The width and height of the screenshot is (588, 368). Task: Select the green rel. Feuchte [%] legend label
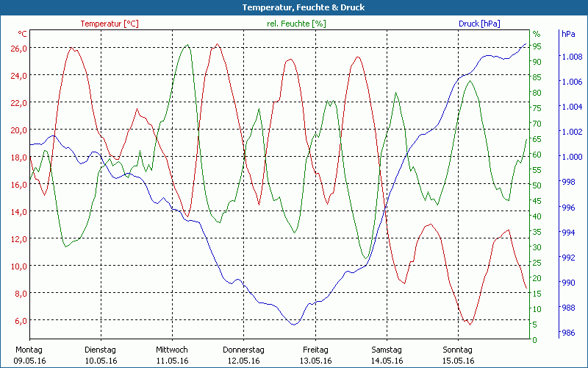[295, 24]
